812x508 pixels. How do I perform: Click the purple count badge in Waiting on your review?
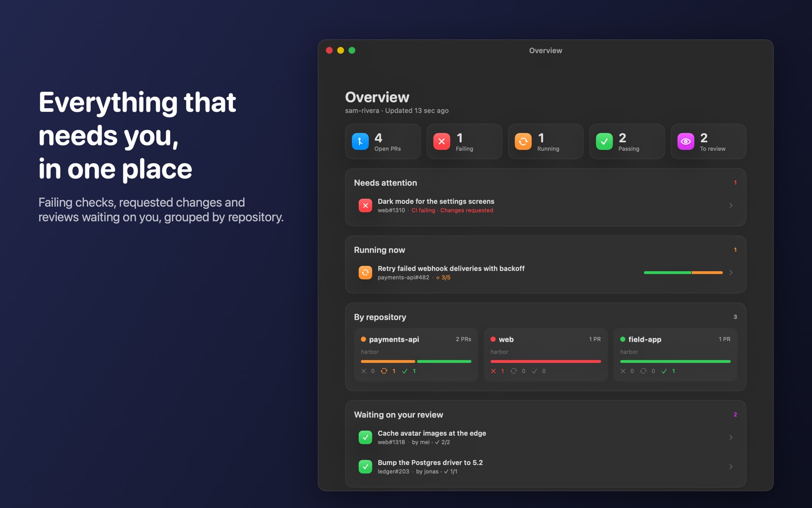click(x=735, y=415)
